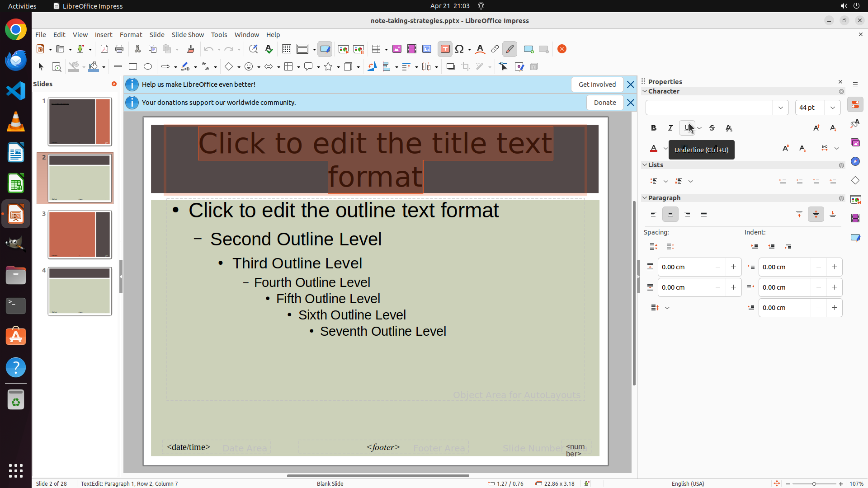Viewport: 868px width, 488px height.
Task: Click the Get involved button
Action: pyautogui.click(x=597, y=84)
